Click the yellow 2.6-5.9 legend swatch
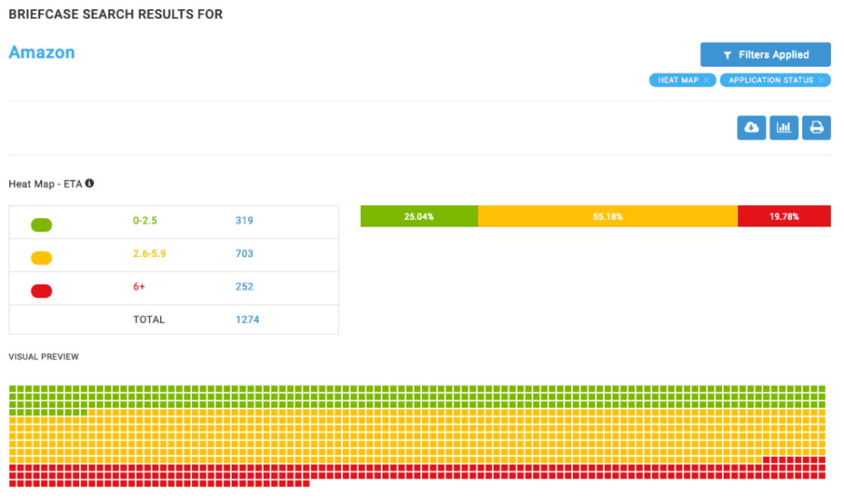844x504 pixels. (41, 259)
